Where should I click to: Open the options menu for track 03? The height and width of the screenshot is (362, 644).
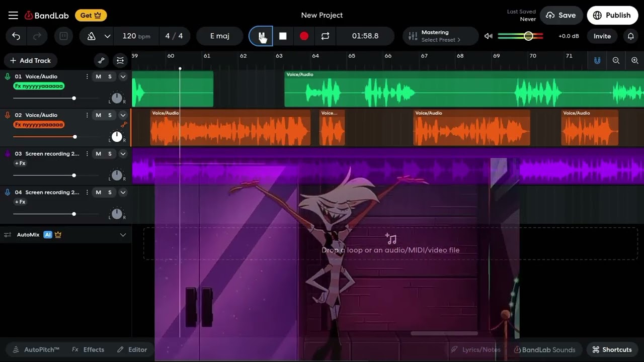click(87, 154)
